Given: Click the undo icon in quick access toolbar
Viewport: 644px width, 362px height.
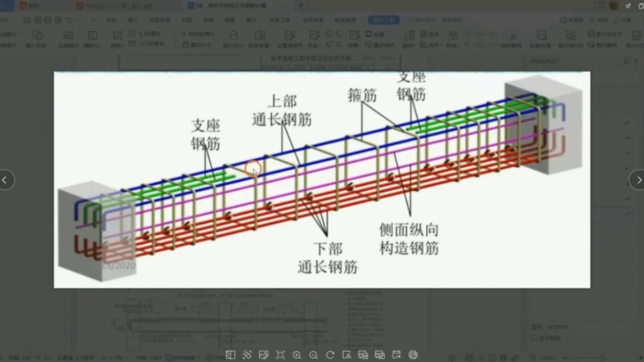Looking at the screenshot, I should click(x=68, y=20).
